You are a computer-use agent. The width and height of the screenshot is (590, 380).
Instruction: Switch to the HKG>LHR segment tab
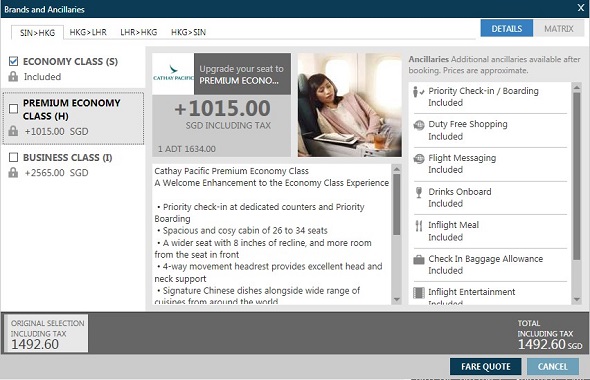click(88, 32)
